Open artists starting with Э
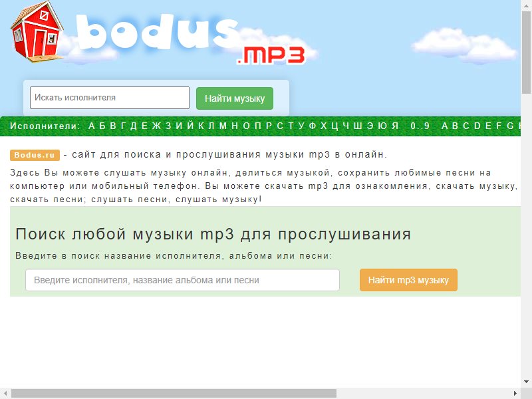Screen dimensions: 532x399 pos(370,126)
